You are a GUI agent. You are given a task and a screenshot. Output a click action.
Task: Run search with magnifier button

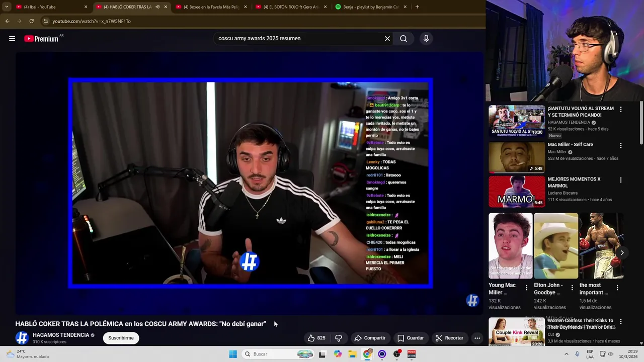tap(404, 39)
